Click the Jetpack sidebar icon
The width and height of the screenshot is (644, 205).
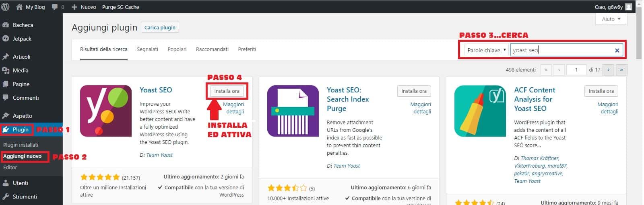tap(6, 39)
